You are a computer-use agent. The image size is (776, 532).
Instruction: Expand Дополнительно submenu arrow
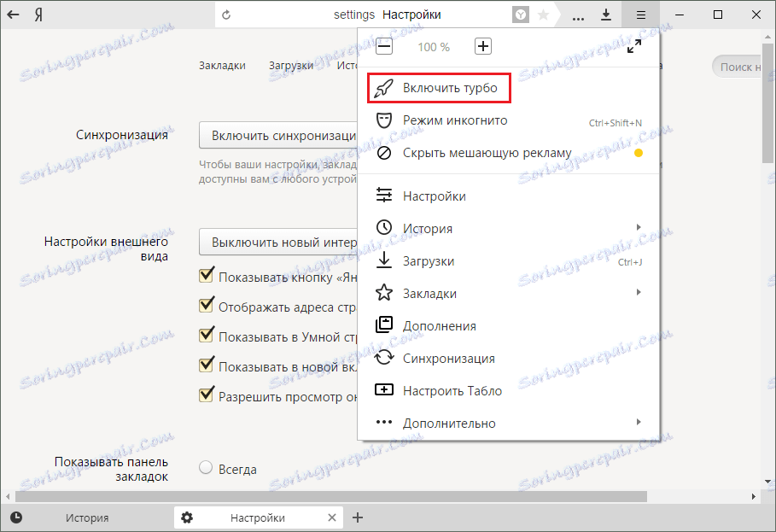[639, 422]
